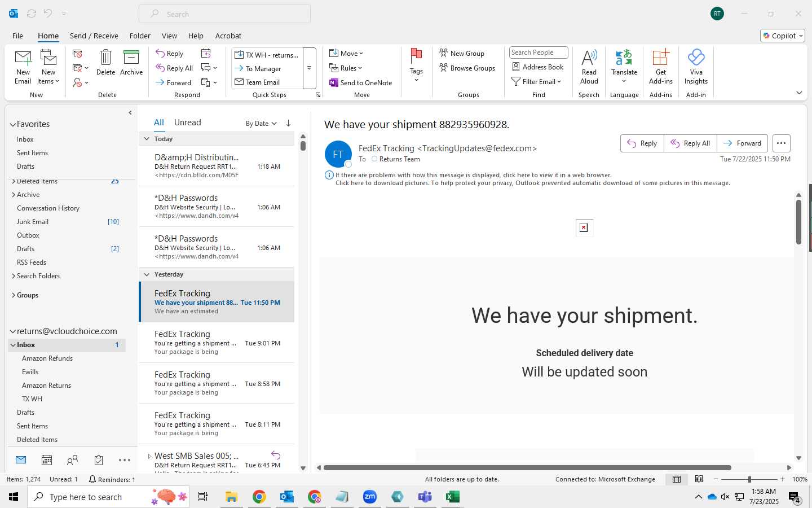Collapse the Yesterday group
This screenshot has width=812, height=508.
(147, 274)
